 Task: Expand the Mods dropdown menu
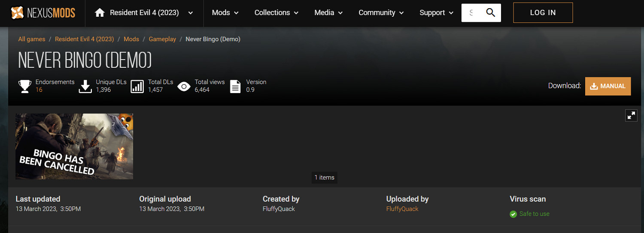[x=225, y=13]
